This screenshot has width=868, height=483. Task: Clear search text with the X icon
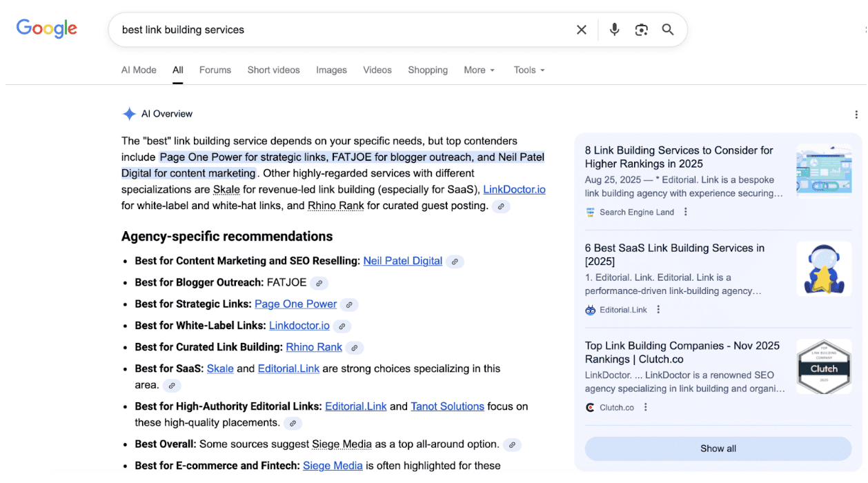point(582,30)
